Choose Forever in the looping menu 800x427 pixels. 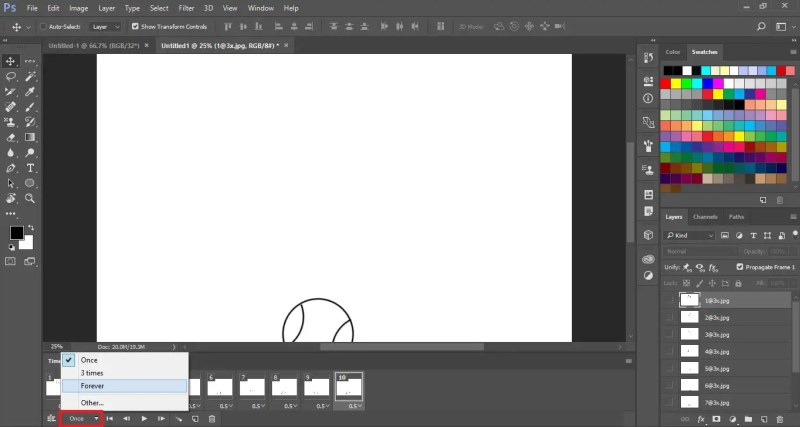(124, 386)
